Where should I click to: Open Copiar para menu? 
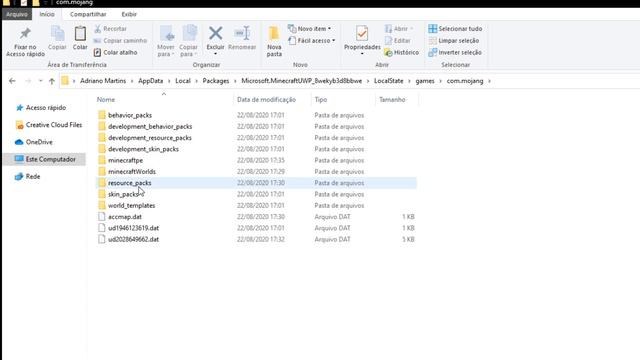(189, 41)
